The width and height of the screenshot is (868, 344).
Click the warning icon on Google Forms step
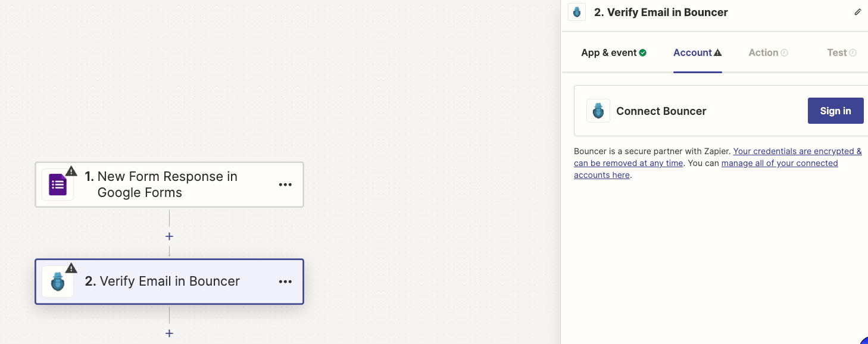point(71,171)
